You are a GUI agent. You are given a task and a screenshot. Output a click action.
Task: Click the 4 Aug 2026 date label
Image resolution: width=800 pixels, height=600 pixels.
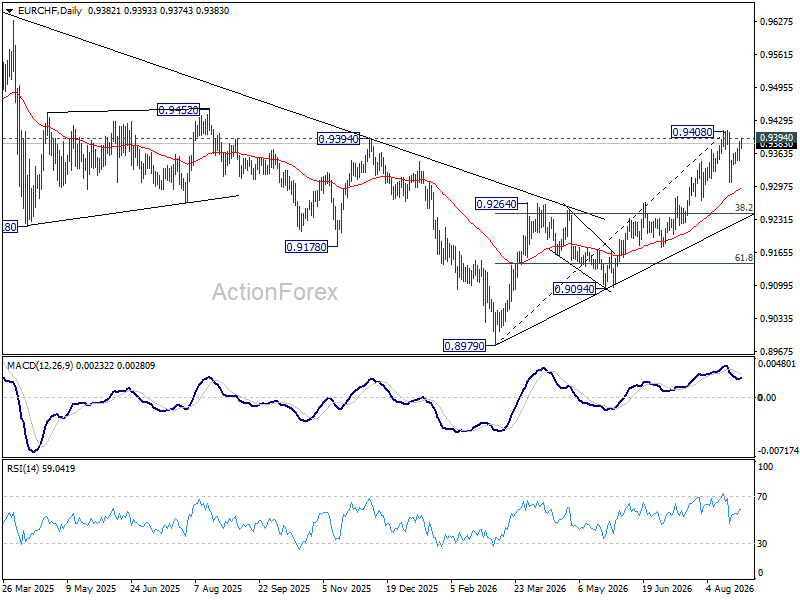[x=730, y=588]
